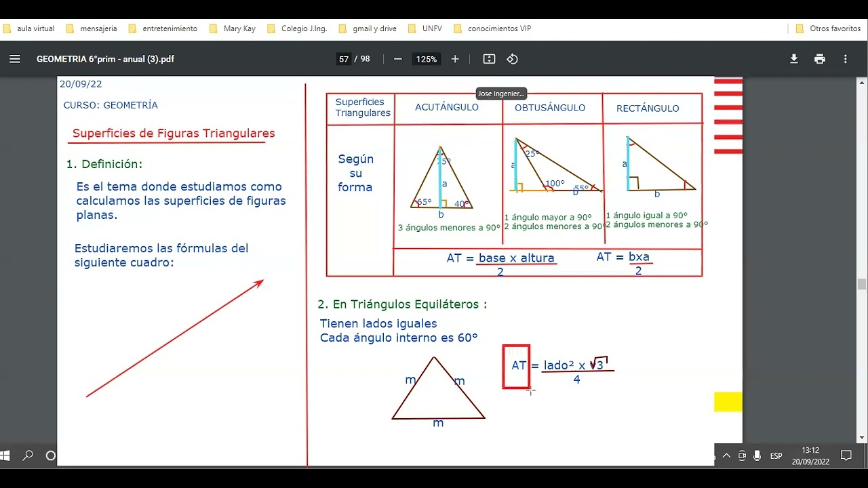Click the PDF title GEOMETRIA 6°prim - anual (3).pdf
The height and width of the screenshot is (488, 868).
[x=105, y=59]
